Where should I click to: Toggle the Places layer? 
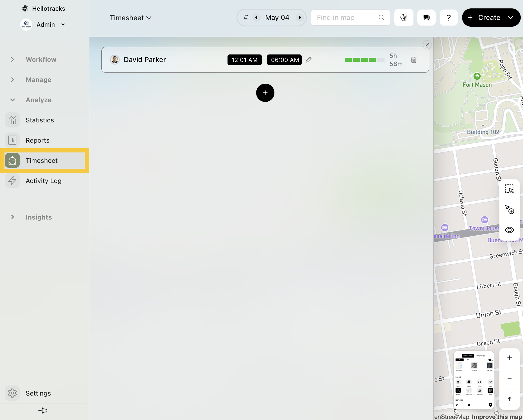click(458, 382)
